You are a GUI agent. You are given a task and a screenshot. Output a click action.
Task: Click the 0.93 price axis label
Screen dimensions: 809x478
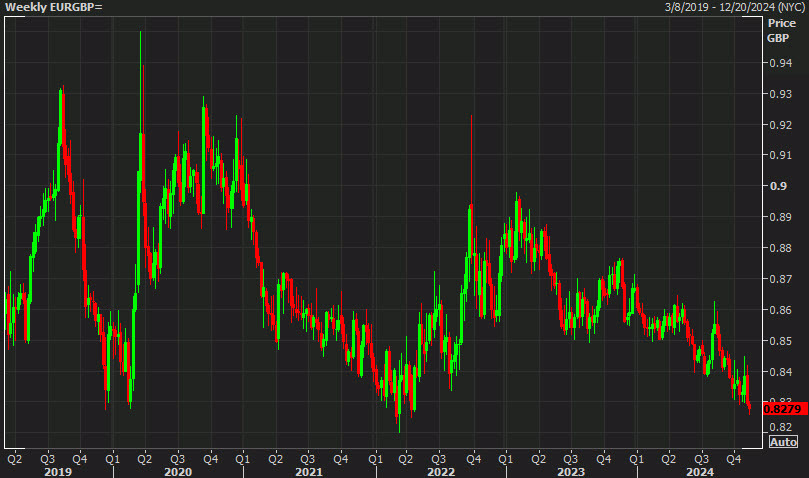(781, 94)
